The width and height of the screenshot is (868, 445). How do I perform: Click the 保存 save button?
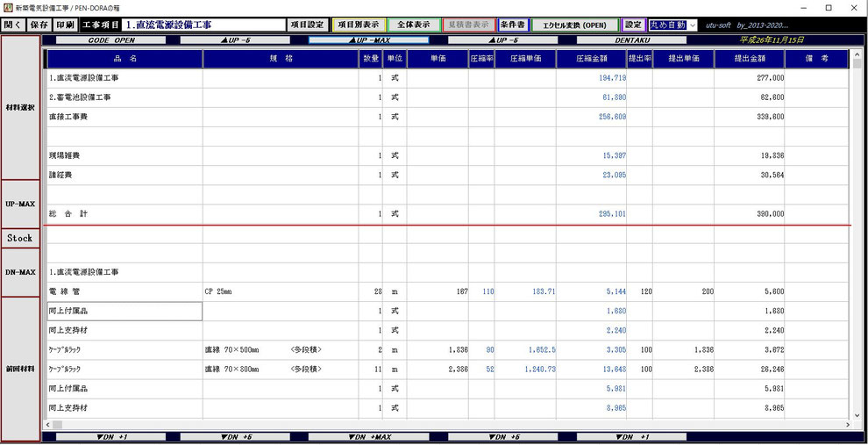point(39,25)
